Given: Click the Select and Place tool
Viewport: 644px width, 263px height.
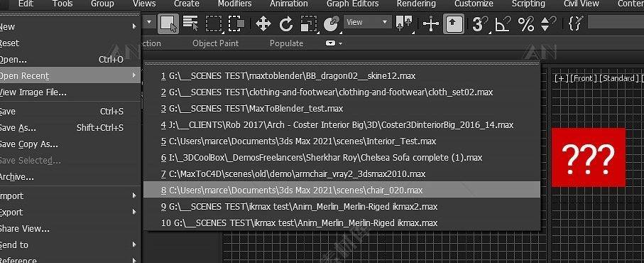Looking at the screenshot, I should (x=332, y=23).
